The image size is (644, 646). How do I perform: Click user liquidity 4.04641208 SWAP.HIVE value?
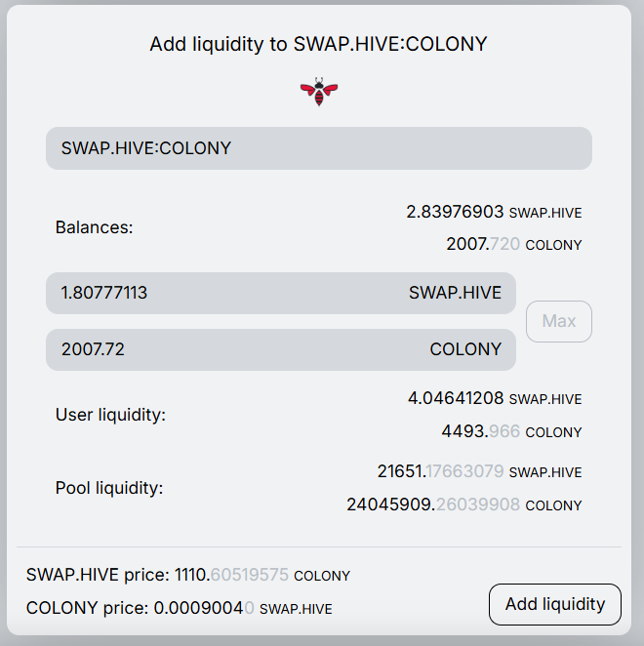[495, 398]
